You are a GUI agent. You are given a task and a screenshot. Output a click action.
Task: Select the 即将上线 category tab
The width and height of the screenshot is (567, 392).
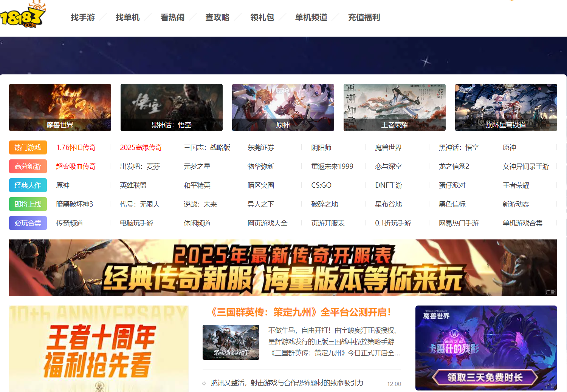pos(28,204)
